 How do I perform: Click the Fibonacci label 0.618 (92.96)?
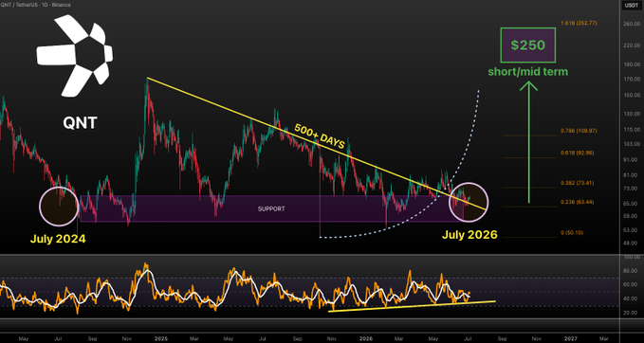click(578, 153)
